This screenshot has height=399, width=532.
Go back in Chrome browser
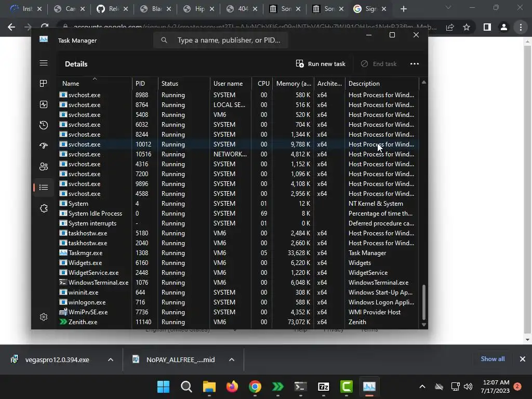pyautogui.click(x=11, y=27)
